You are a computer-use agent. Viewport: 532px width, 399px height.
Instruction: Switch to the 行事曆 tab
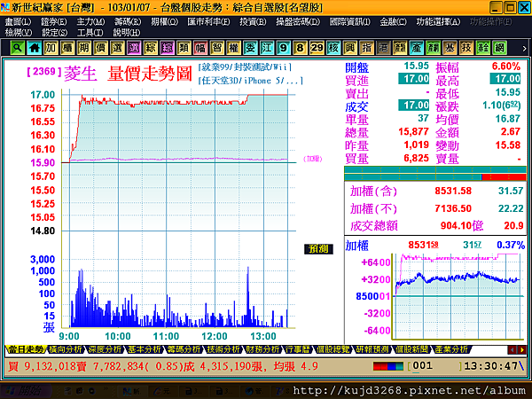click(298, 349)
